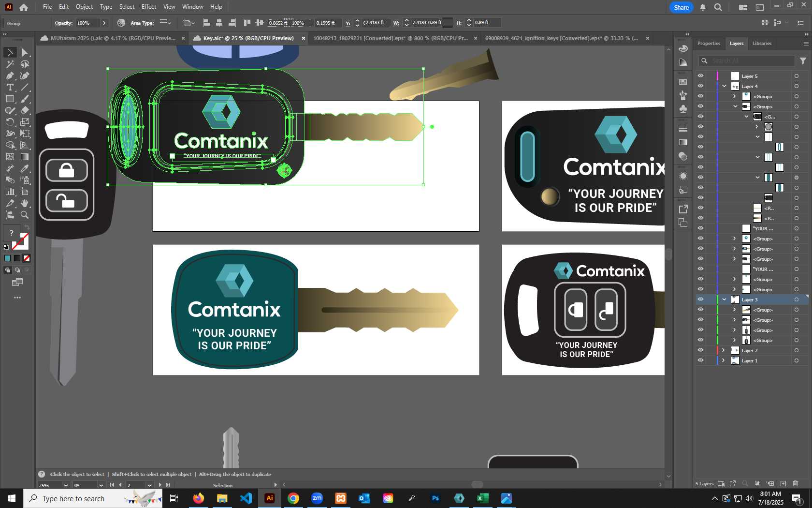Viewport: 812px width, 508px height.
Task: Switch to the Properties tab
Action: (x=709, y=44)
